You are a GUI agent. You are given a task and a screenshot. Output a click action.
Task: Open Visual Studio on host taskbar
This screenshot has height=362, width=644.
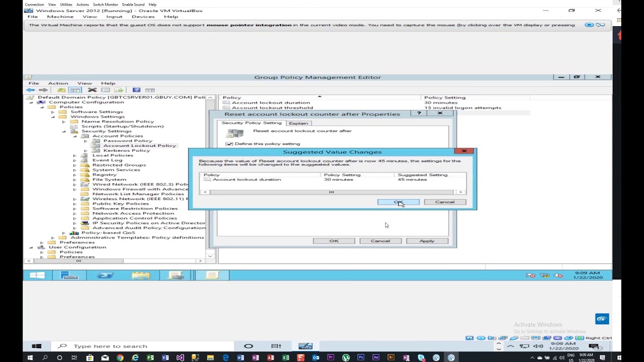(180, 358)
